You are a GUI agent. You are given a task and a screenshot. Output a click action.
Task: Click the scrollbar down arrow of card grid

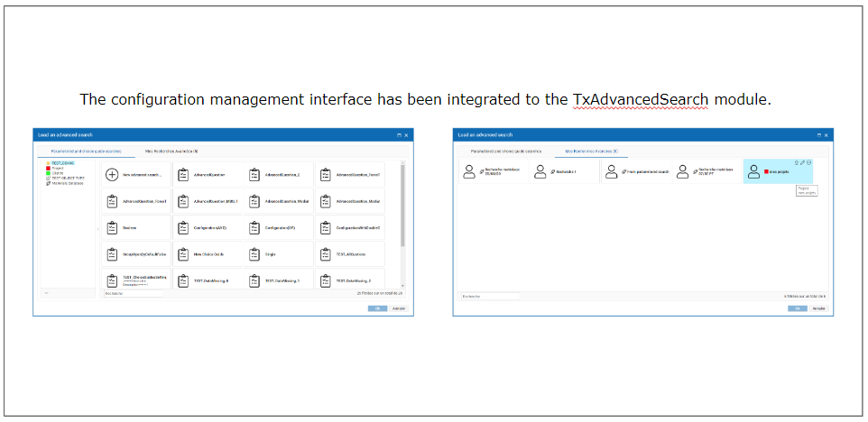pyautogui.click(x=402, y=285)
